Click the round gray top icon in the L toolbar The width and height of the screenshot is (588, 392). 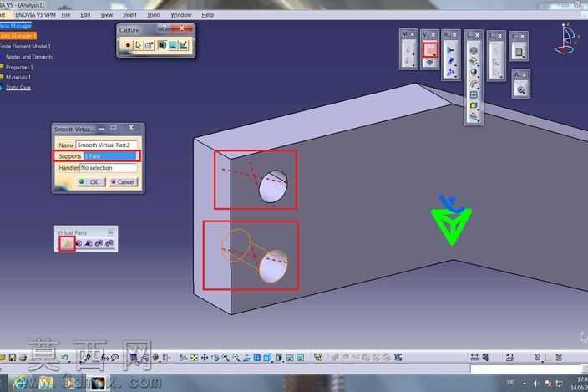tap(474, 51)
